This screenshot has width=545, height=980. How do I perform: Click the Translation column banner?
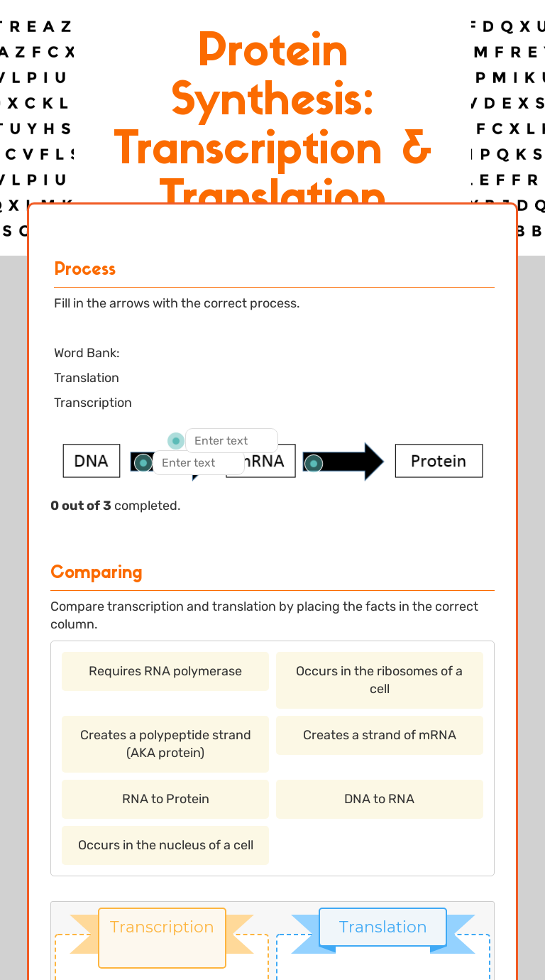pyautogui.click(x=382, y=927)
